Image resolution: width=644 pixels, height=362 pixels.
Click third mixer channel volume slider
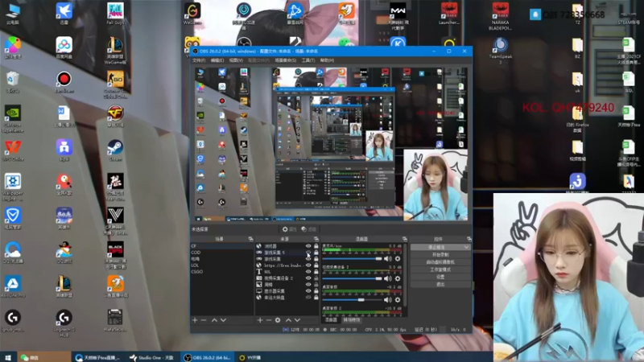pyautogui.click(x=352, y=300)
